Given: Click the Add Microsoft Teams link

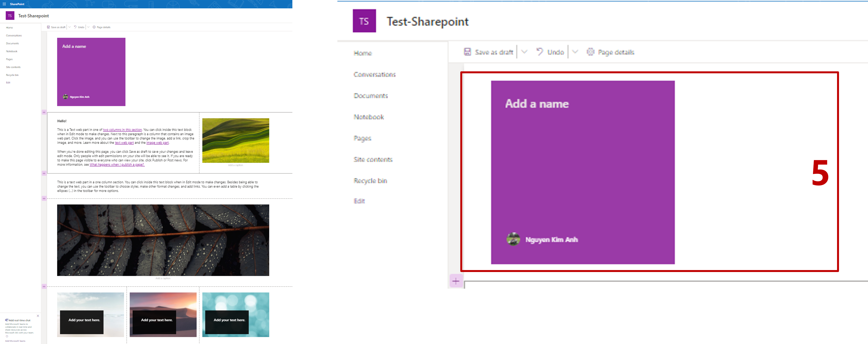Looking at the screenshot, I should point(15,341).
